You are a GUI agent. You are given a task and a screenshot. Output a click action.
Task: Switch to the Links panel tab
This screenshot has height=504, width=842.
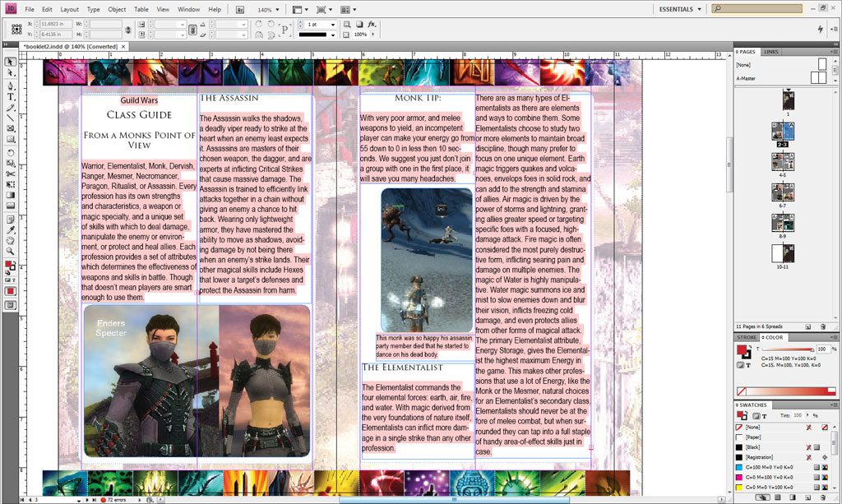pyautogui.click(x=771, y=52)
